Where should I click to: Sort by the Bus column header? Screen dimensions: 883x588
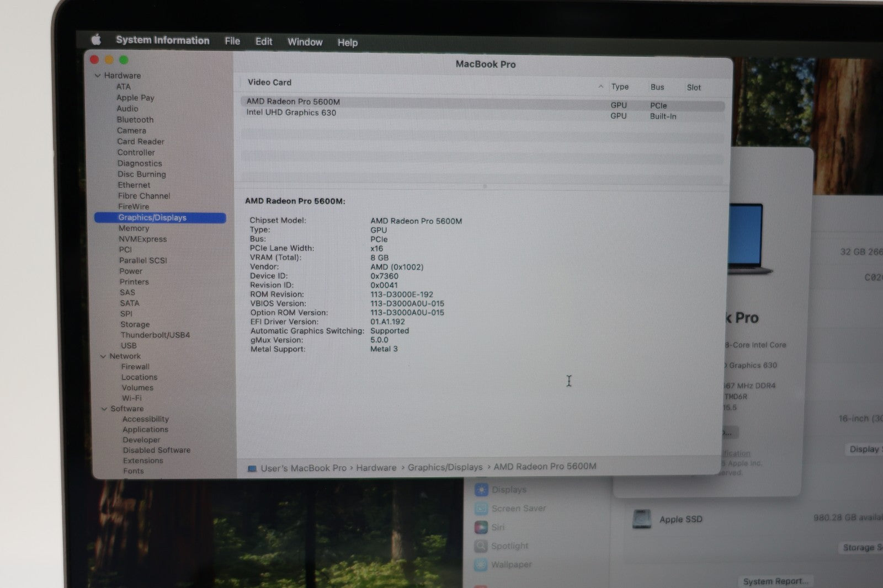[x=657, y=87]
